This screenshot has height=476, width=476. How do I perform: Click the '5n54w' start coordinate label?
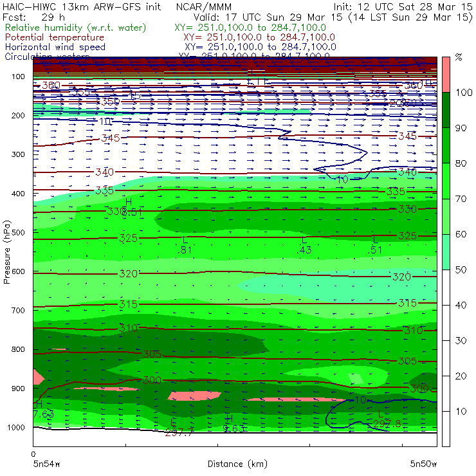[x=46, y=464]
